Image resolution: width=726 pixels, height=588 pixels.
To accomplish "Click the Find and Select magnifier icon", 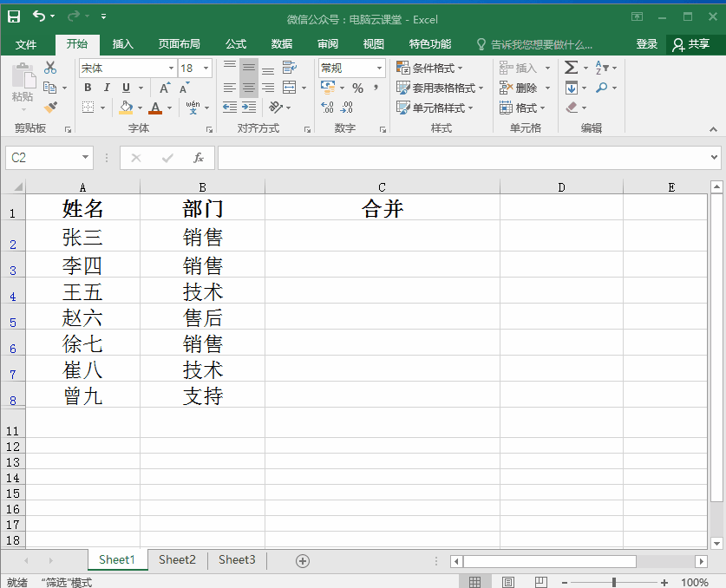I will click(602, 88).
